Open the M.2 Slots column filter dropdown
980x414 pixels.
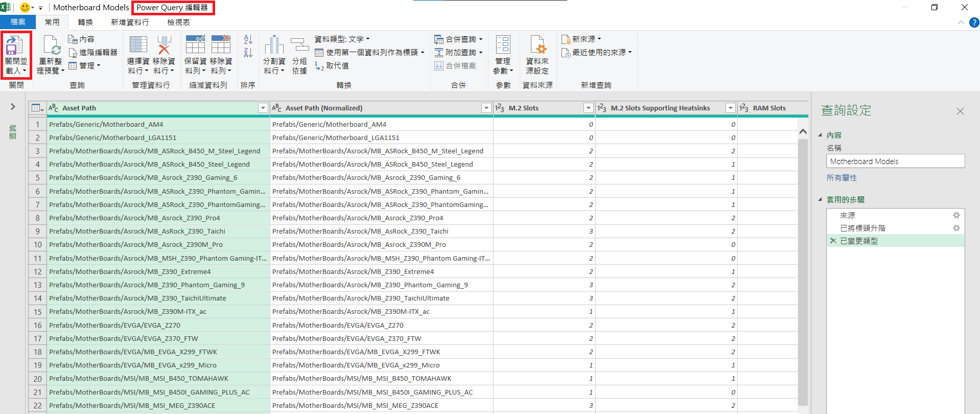[588, 108]
